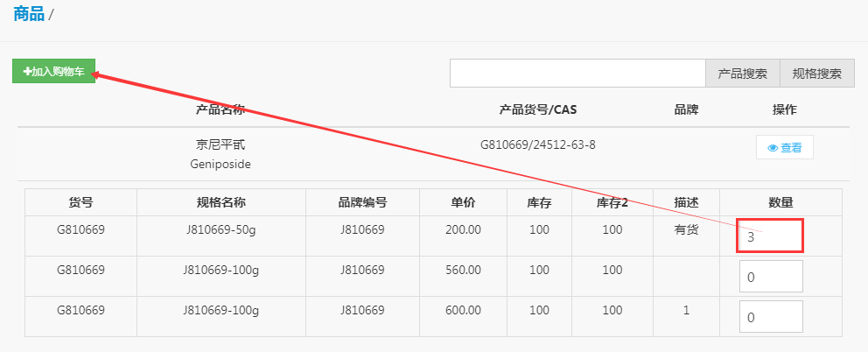Click the 规格名称 column header
This screenshot has width=868, height=352.
pos(221,202)
